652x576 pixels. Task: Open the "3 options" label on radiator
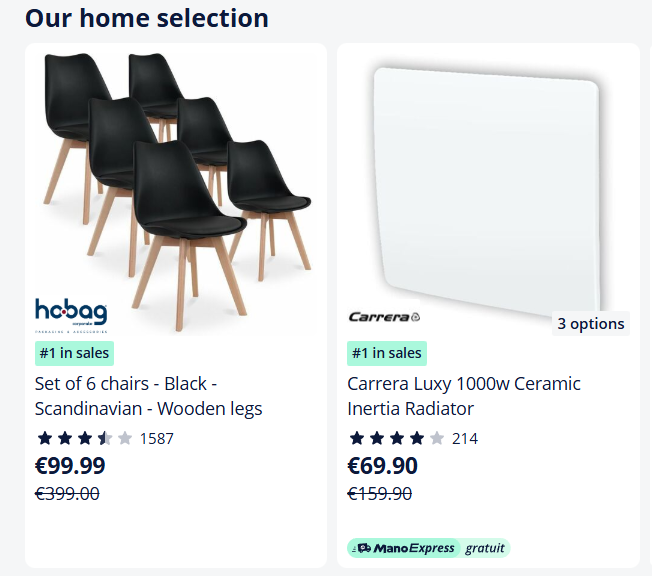590,323
